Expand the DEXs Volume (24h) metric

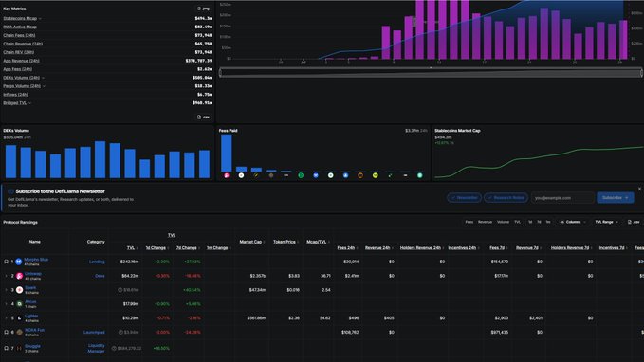pyautogui.click(x=43, y=78)
